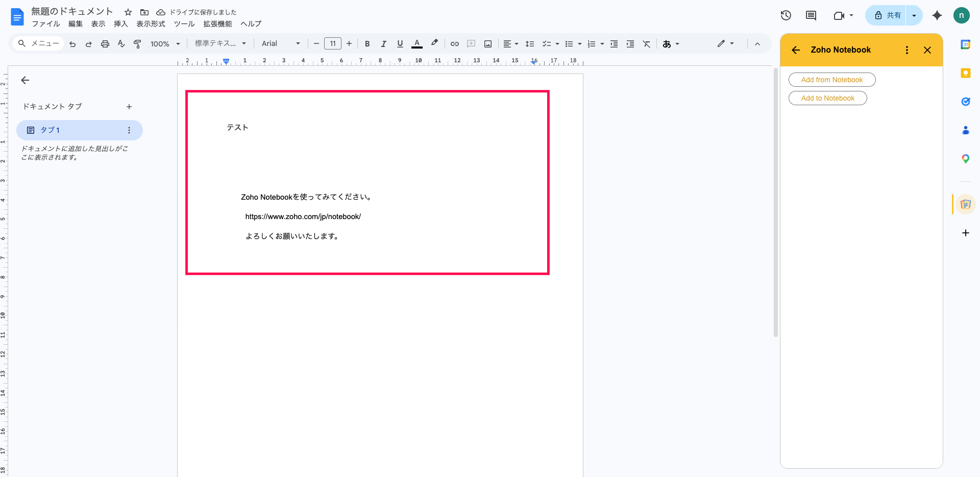Click Add from Notebook button

[x=831, y=80]
